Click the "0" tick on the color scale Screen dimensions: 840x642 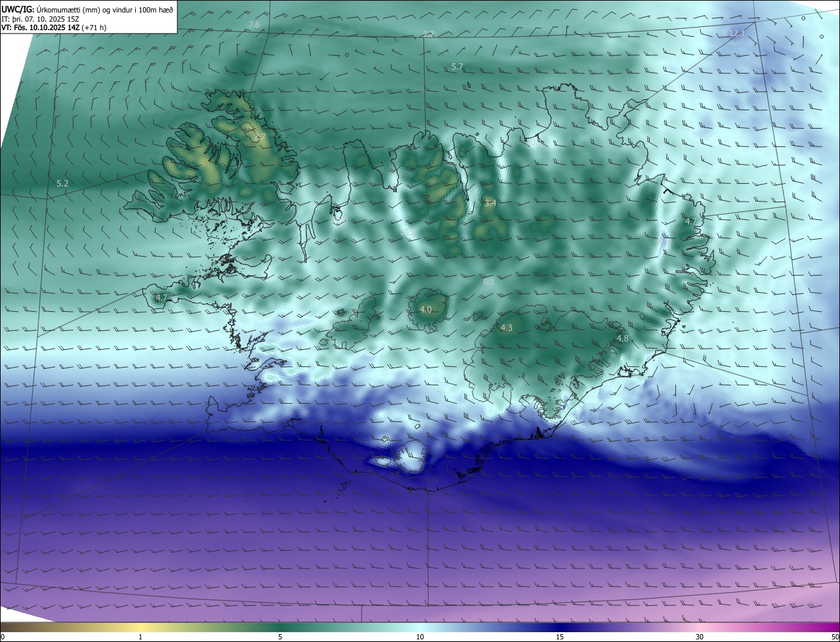click(x=3, y=637)
